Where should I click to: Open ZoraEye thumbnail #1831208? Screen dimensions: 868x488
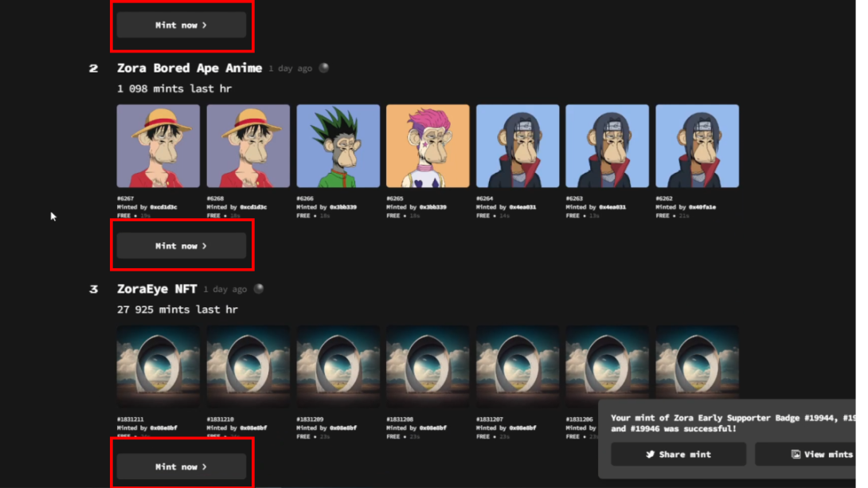point(428,367)
